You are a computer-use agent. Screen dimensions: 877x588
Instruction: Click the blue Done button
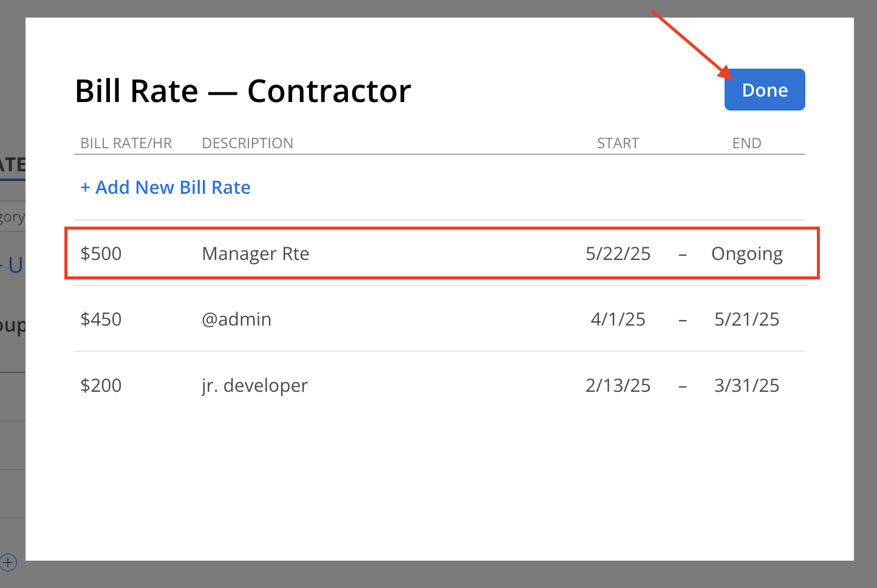765,90
